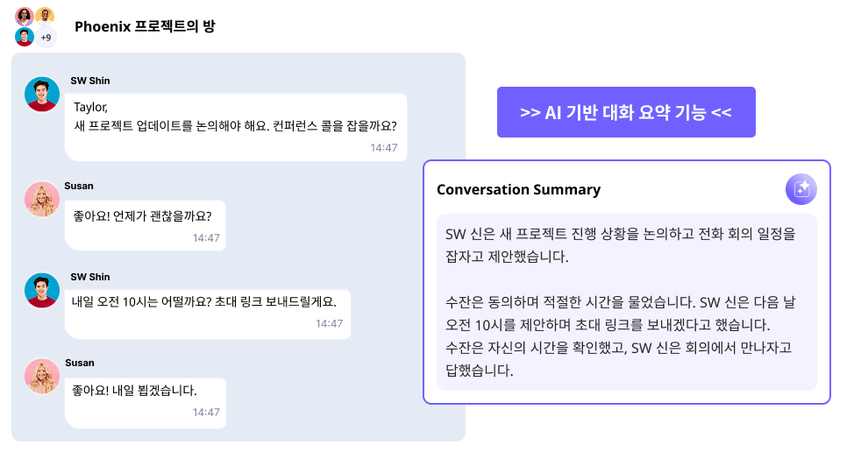Click Susan's avatar on last message
The image size is (868, 452).
click(x=42, y=376)
